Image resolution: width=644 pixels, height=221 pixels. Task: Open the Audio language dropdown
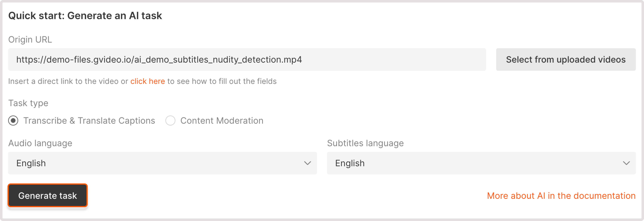point(163,163)
